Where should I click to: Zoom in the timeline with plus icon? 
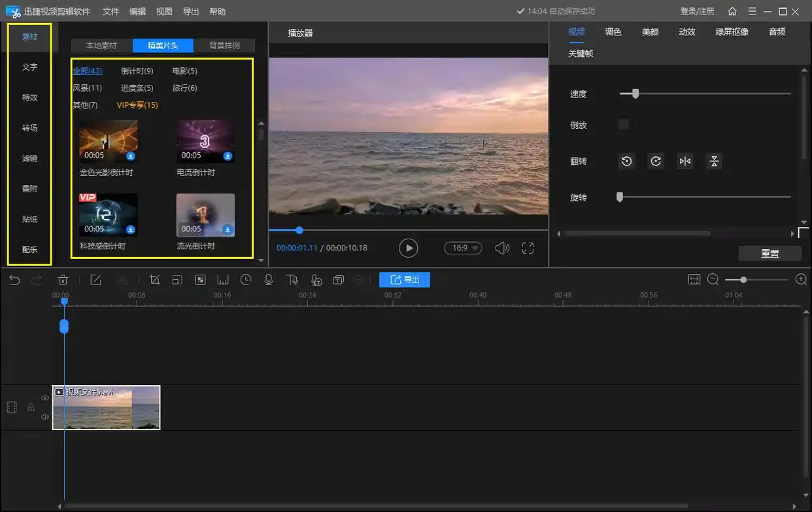[801, 280]
